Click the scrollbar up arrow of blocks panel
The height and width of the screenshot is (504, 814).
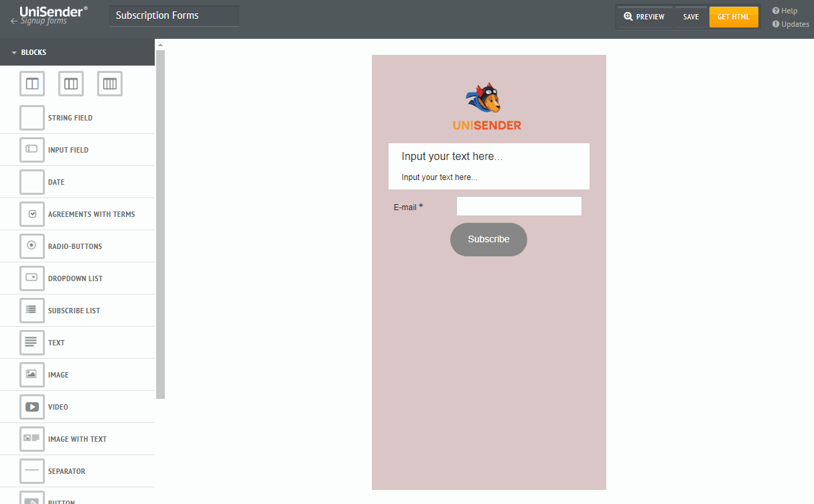[x=160, y=44]
